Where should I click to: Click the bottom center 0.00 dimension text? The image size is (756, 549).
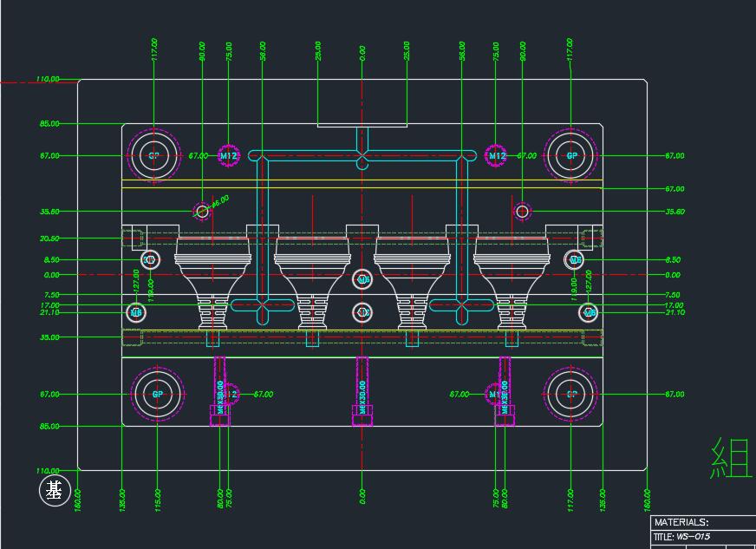click(x=362, y=496)
